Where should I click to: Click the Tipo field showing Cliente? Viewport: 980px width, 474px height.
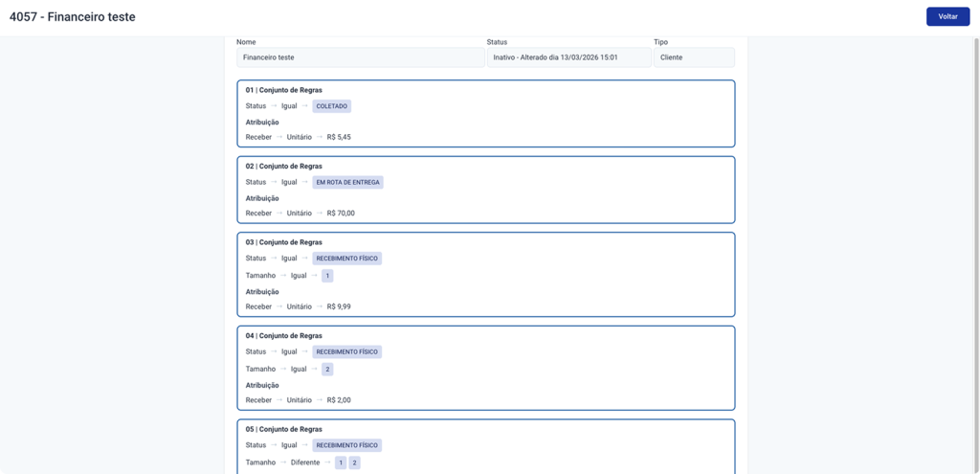tap(693, 57)
